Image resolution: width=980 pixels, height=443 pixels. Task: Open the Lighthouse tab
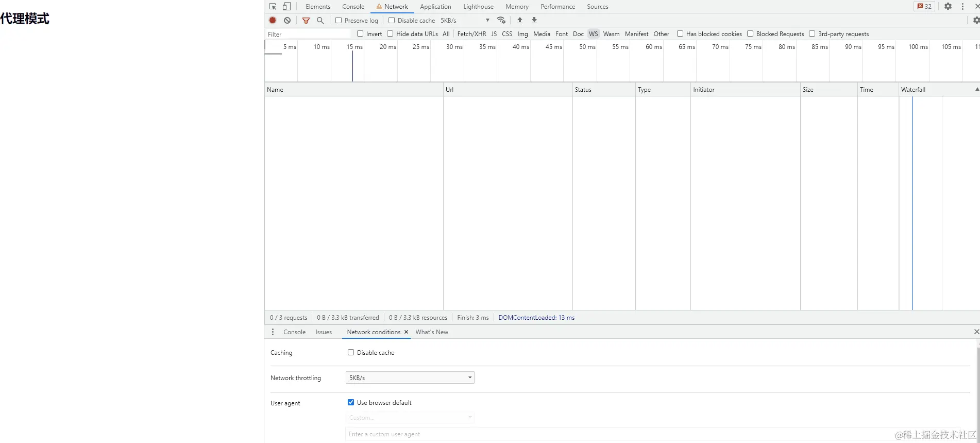click(x=478, y=7)
